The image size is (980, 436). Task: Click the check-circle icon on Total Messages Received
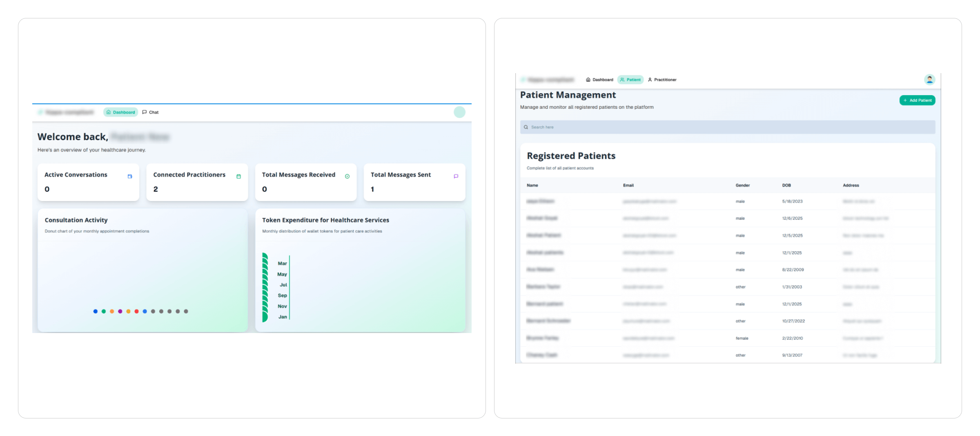coord(347,177)
